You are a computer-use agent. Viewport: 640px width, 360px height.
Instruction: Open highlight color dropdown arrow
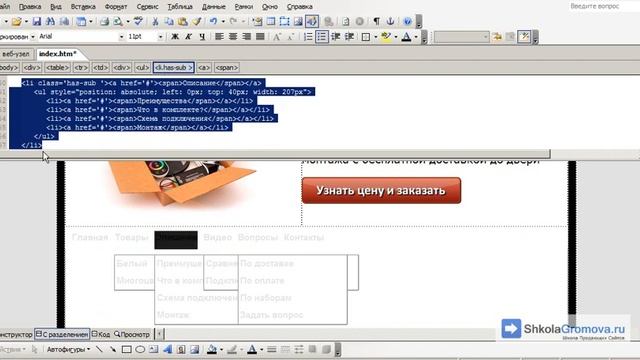(396, 37)
